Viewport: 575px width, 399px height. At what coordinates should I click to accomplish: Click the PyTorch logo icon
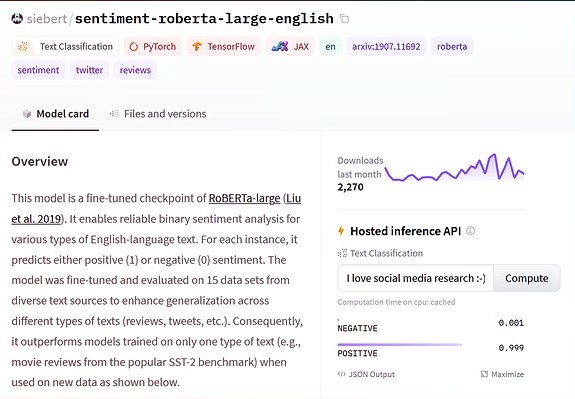tap(133, 47)
